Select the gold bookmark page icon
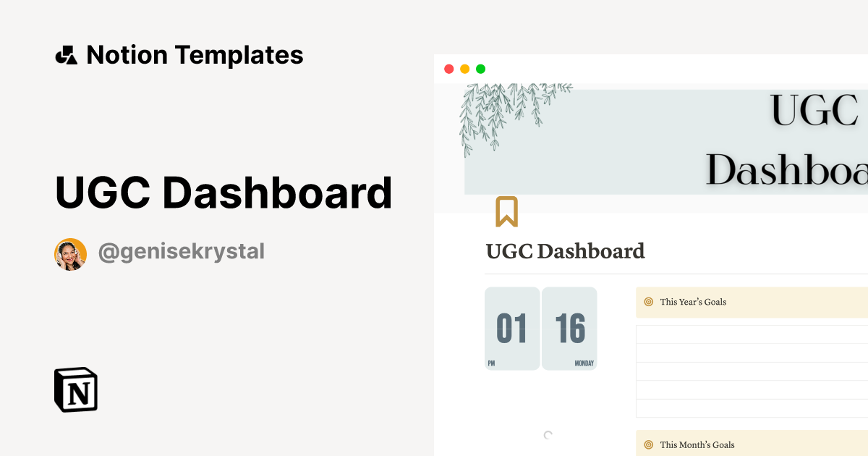This screenshot has width=868, height=456. click(x=509, y=212)
